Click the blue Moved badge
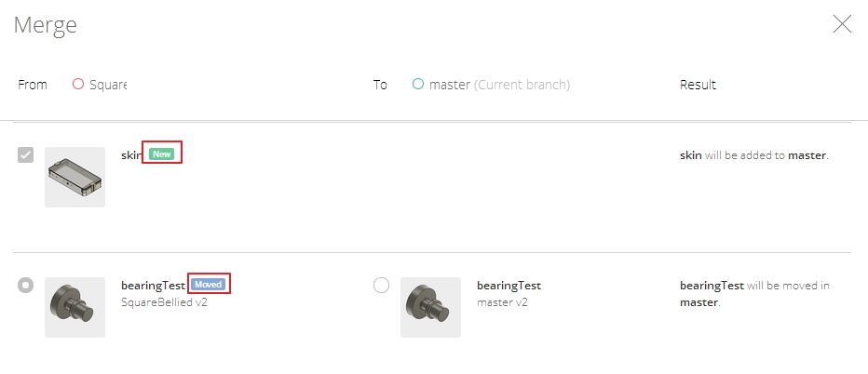Viewport: 868px width, 374px height. click(x=209, y=285)
